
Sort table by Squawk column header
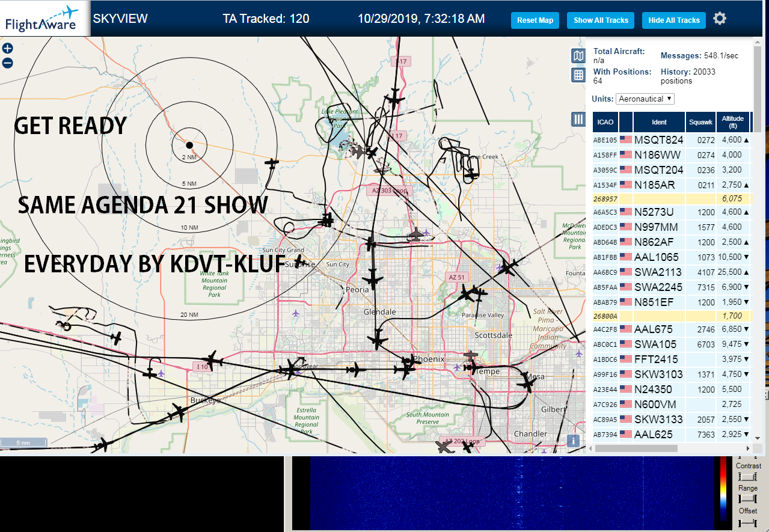coord(700,122)
